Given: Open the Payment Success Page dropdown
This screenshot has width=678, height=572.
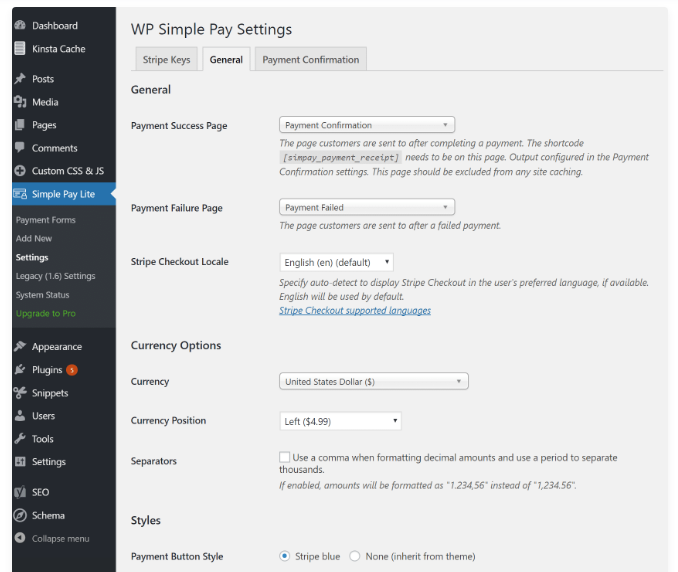Looking at the screenshot, I should coord(367,125).
